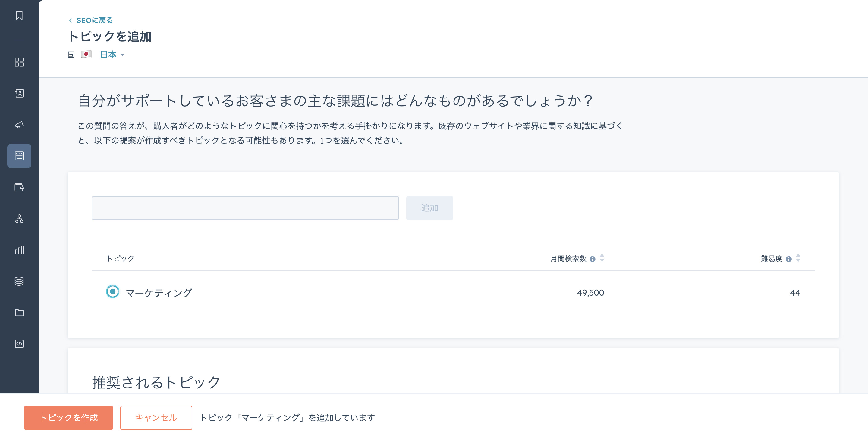The image size is (868, 442).
Task: Open the marketing megaphone icon in sidebar
Action: (19, 125)
